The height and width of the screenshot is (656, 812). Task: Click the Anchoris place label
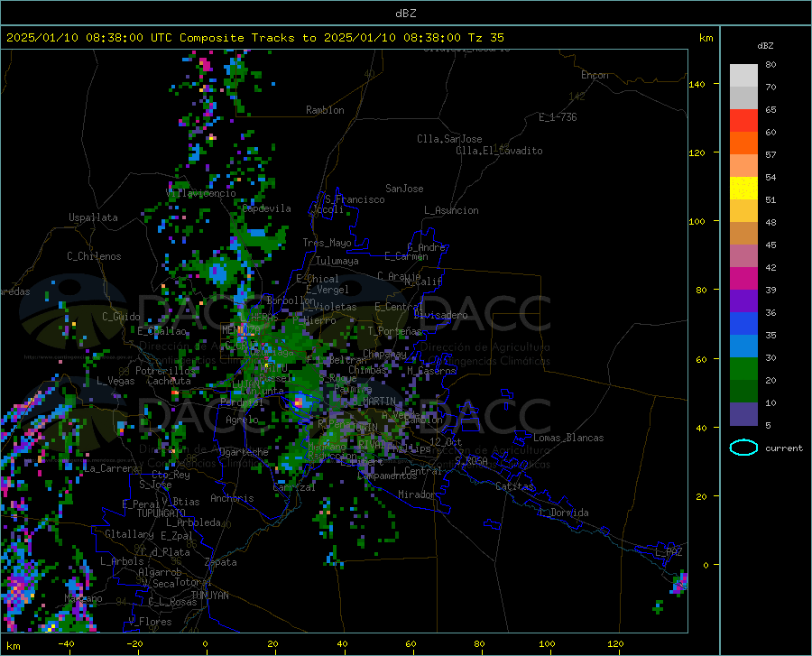pos(232,498)
